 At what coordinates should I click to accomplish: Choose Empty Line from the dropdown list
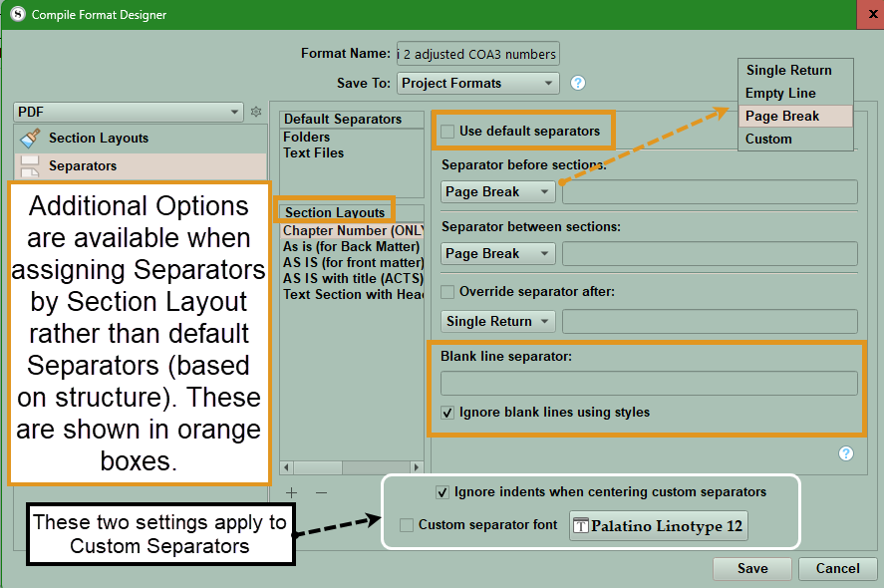point(780,93)
